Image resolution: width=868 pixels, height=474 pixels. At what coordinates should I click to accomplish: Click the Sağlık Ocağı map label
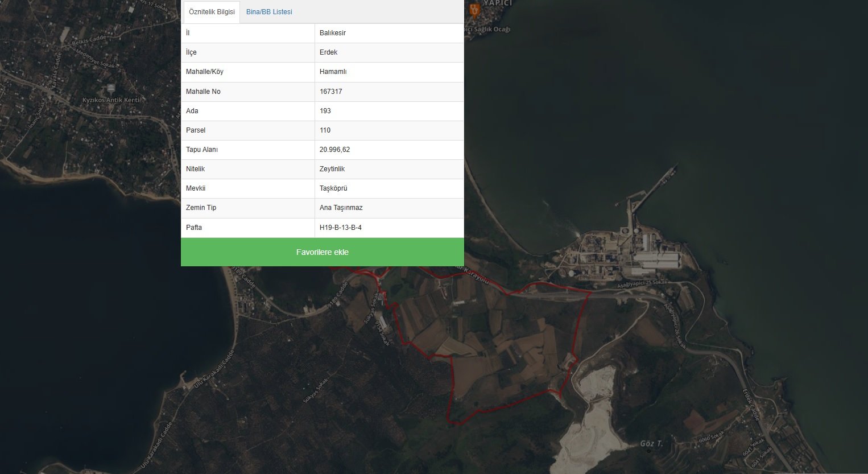pyautogui.click(x=489, y=30)
